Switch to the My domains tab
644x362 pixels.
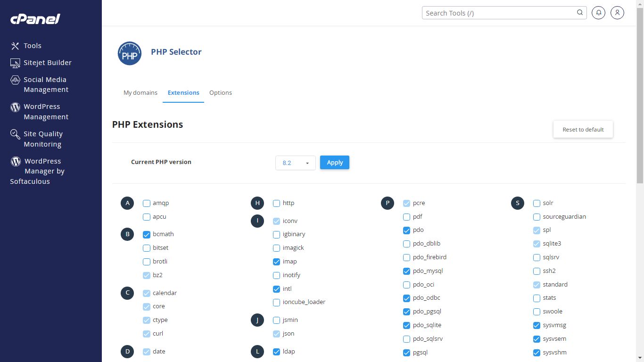click(x=140, y=92)
